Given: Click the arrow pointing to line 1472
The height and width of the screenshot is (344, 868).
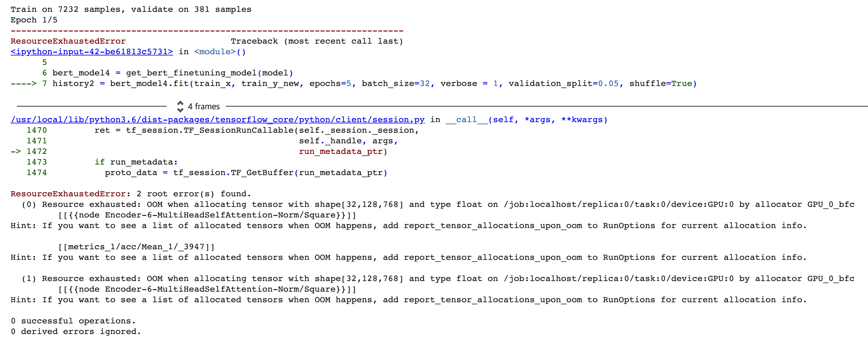Looking at the screenshot, I should (x=16, y=151).
